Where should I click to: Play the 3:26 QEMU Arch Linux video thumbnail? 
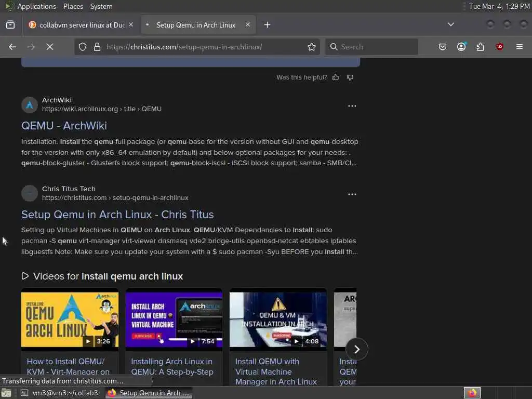70,320
